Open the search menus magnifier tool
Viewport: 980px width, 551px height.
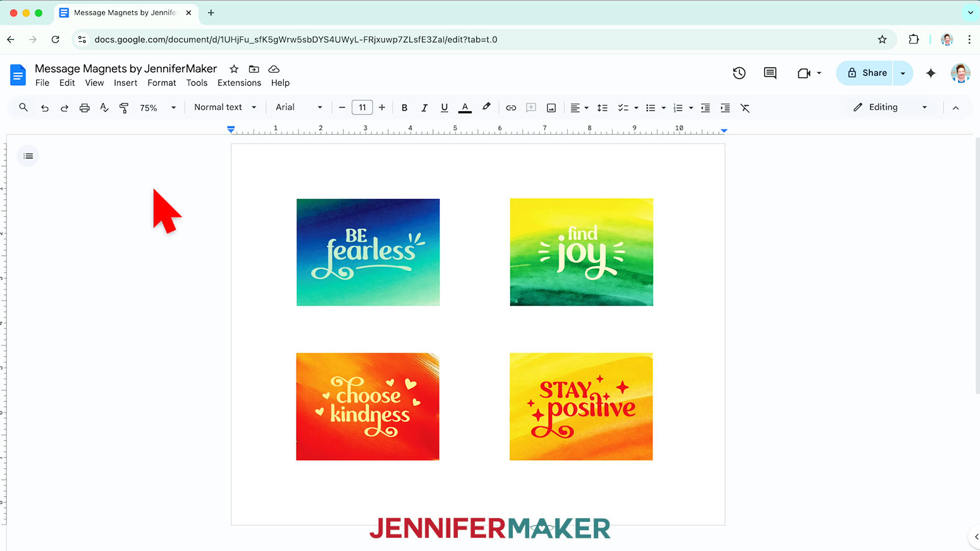pos(23,107)
